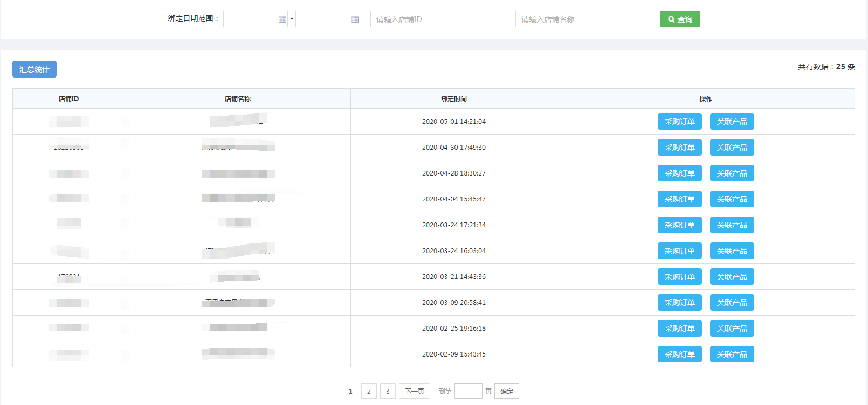Open 关联产品 for row 2020-04-28 18:30:27
This screenshot has width=868, height=405.
(732, 173)
